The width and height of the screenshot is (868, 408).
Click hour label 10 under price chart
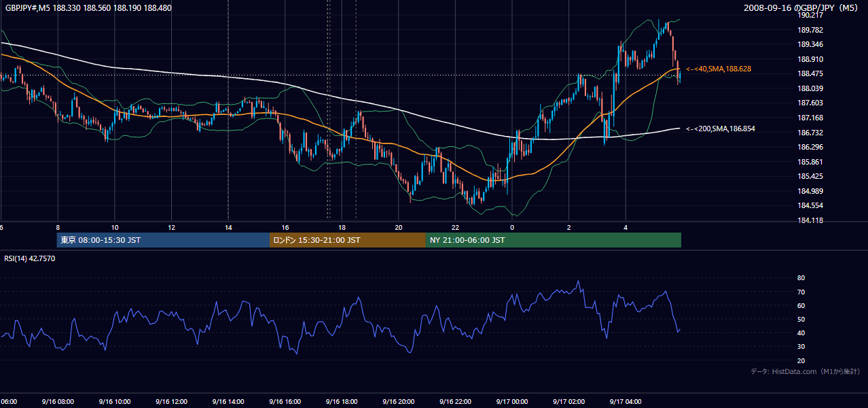click(x=115, y=228)
